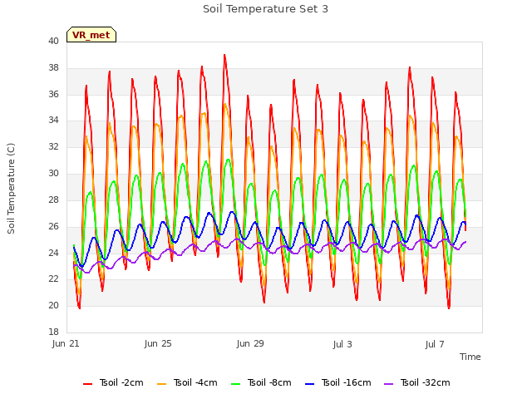
Task: Click the 38 y-axis tick label
Action: (x=53, y=68)
